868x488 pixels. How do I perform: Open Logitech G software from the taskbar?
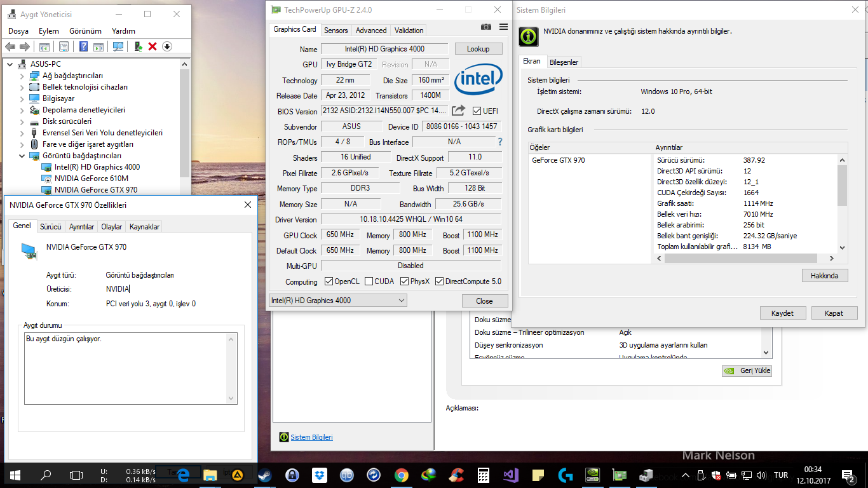(x=565, y=475)
